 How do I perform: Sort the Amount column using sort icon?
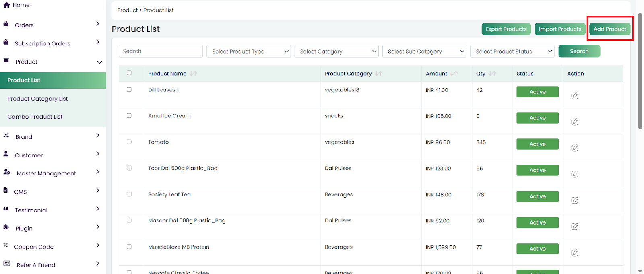point(454,74)
